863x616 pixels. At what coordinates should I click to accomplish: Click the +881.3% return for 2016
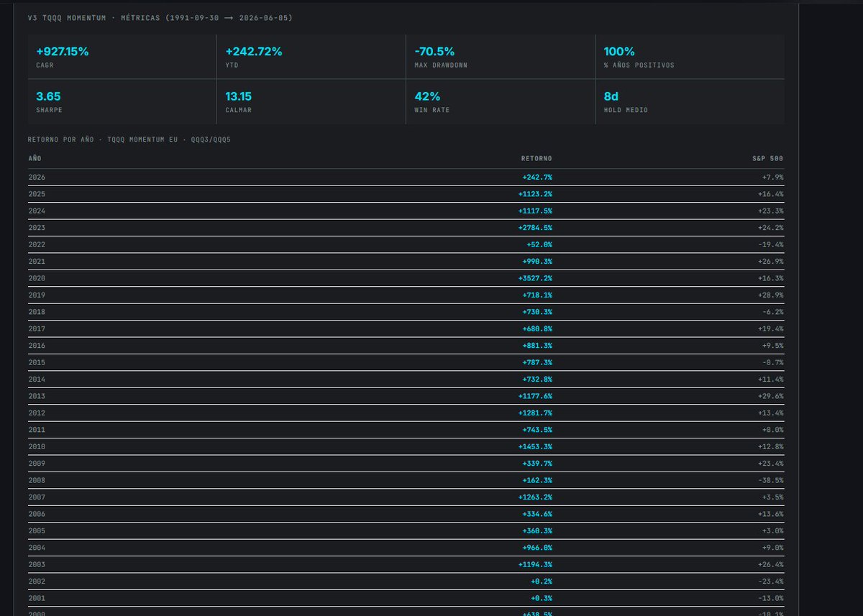coord(537,346)
